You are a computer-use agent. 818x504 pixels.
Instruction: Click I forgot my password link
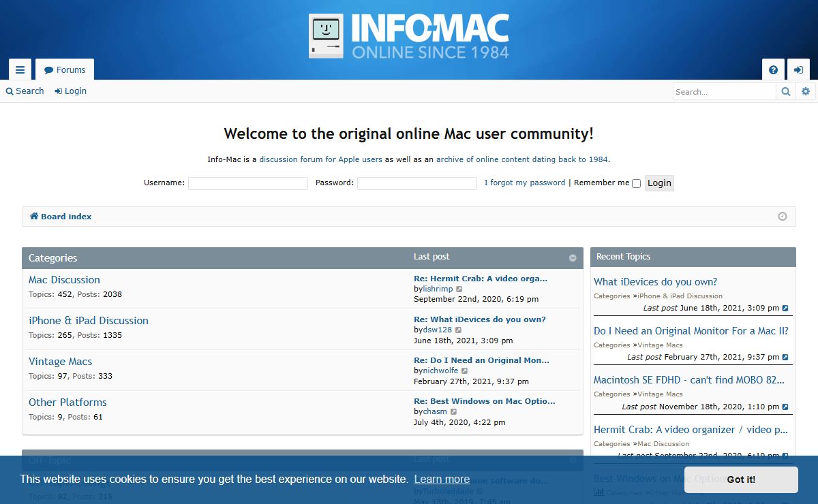tap(525, 183)
